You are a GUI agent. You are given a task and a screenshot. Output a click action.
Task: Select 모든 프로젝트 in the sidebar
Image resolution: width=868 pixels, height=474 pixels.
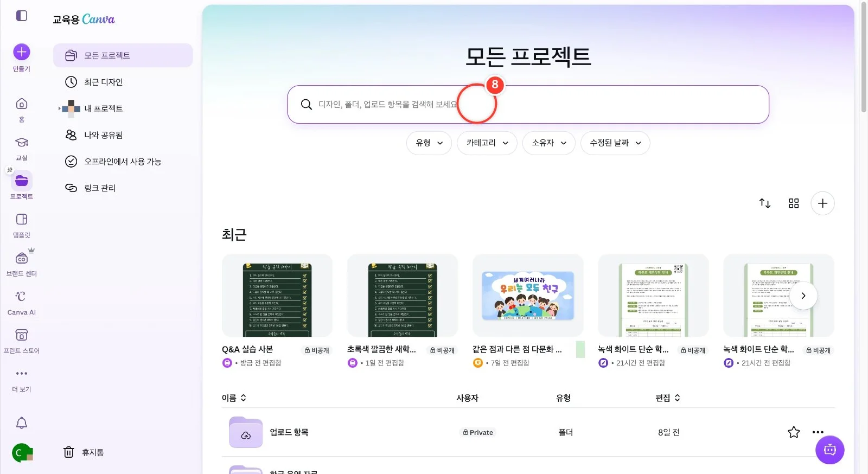[123, 55]
